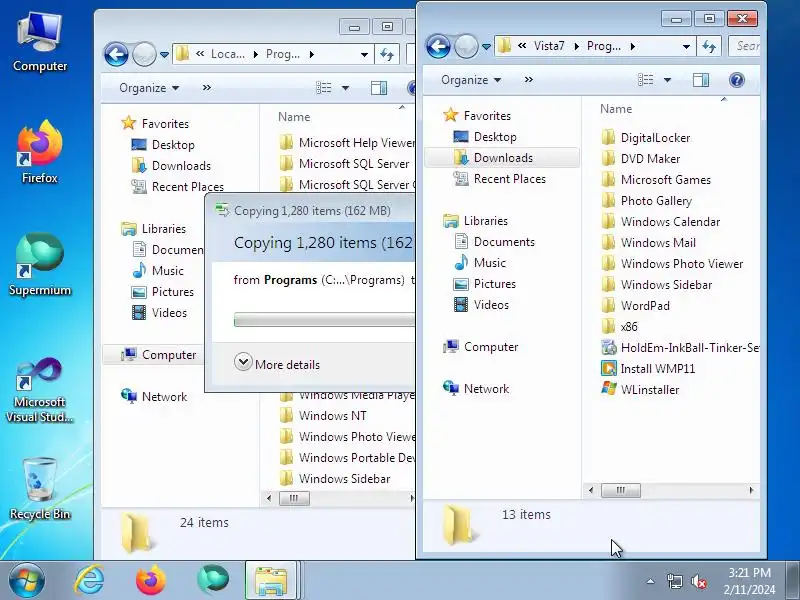This screenshot has height=600, width=800.
Task: Click Change view icon in Vista7 window
Action: point(645,80)
